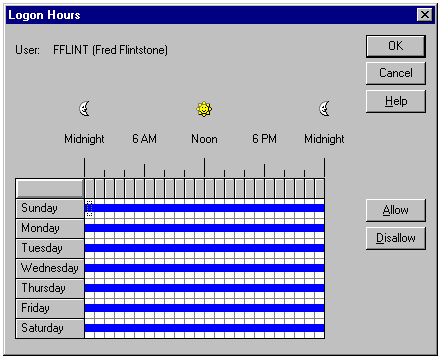Viewport: 444px width, 361px height.
Task: Select the first hour column header button
Action: (89, 189)
